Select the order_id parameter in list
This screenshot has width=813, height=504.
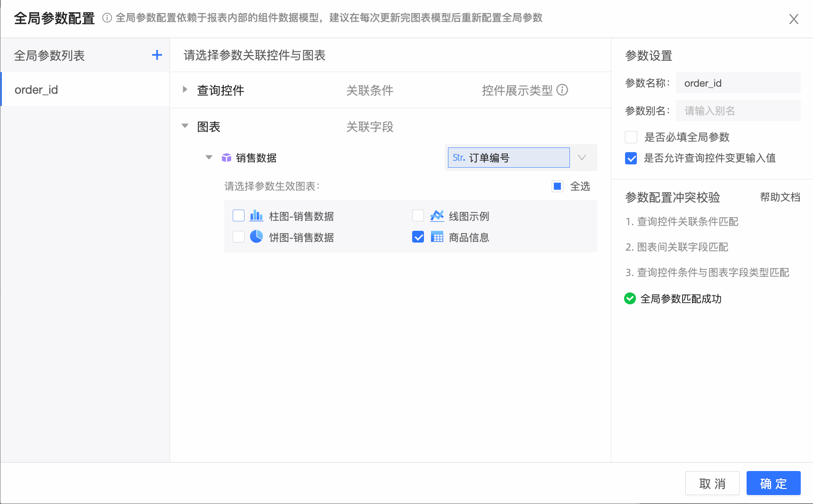[x=85, y=89]
